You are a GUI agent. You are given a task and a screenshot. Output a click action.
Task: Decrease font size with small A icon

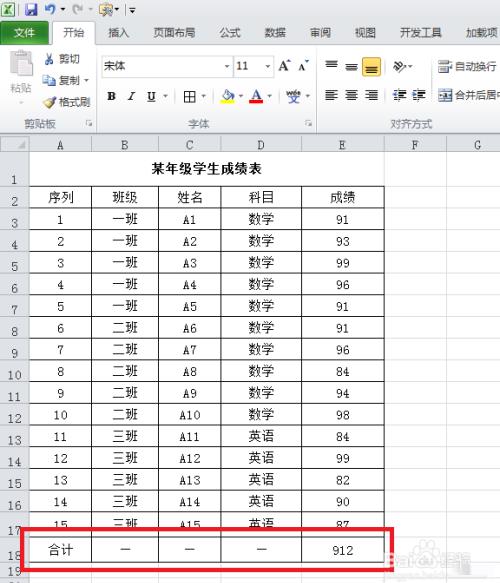click(x=303, y=66)
